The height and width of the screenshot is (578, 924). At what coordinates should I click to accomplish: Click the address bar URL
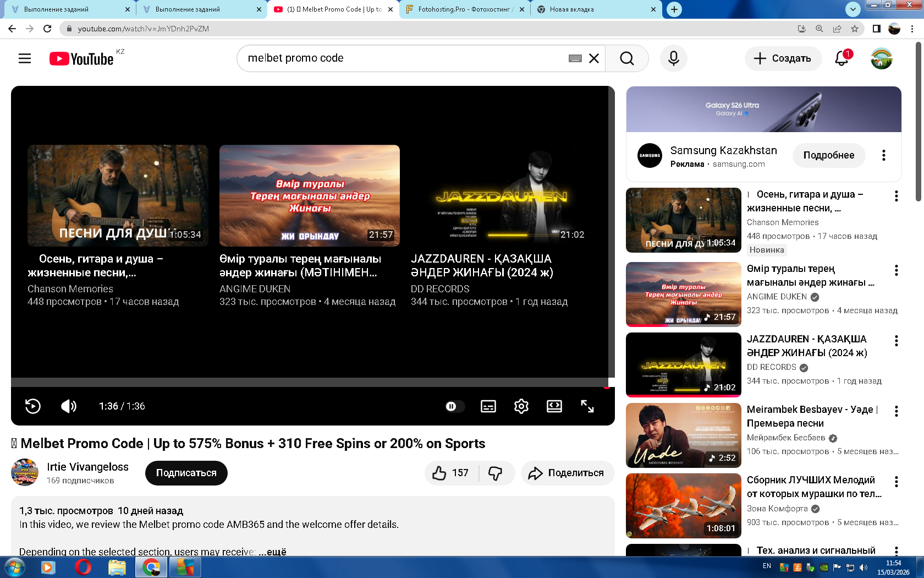(x=143, y=29)
